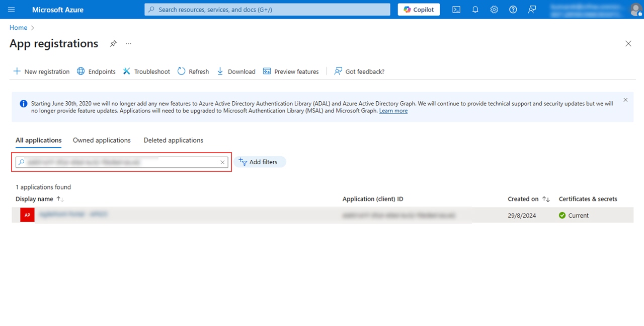This screenshot has height=326, width=644.
Task: Open portal settings gear
Action: click(494, 10)
